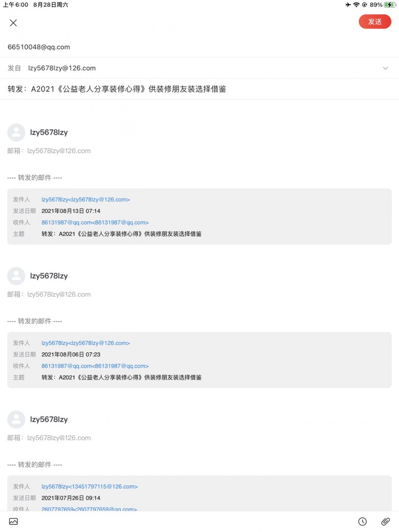Open scheduled send clock icon
This screenshot has height=532, width=399.
click(x=362, y=521)
